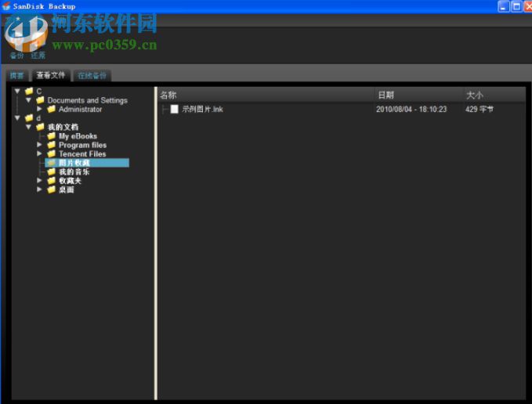Collapse the C drive node

(18, 91)
